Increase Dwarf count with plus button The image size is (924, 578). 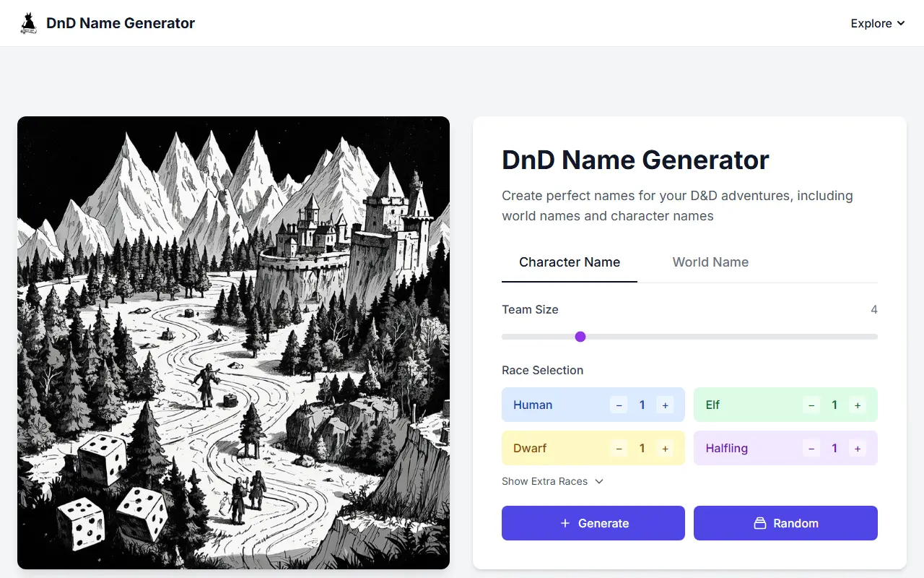click(665, 448)
